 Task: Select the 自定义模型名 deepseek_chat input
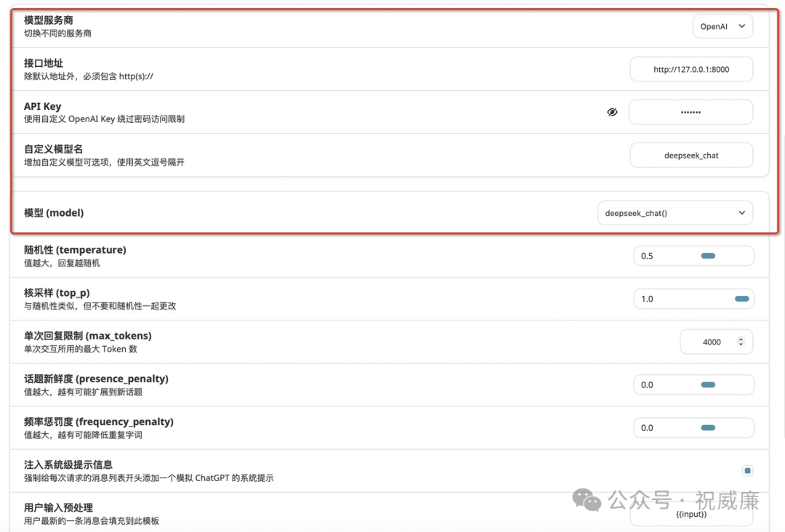pos(691,155)
